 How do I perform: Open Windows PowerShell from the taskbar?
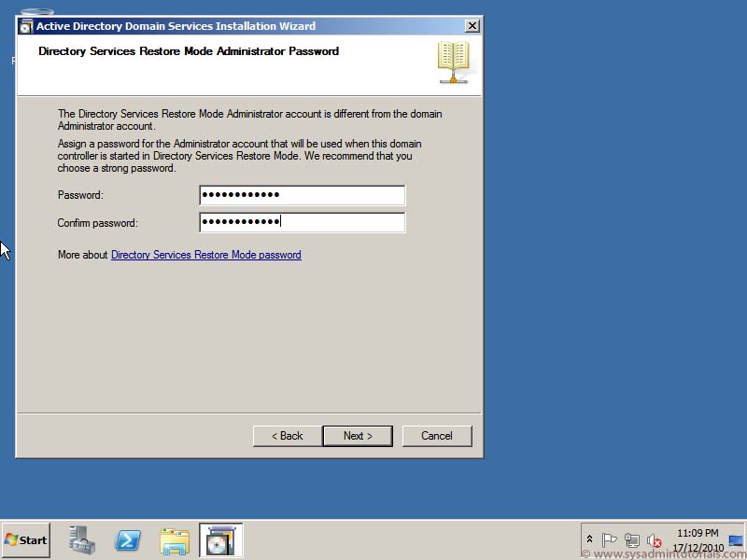(x=128, y=539)
